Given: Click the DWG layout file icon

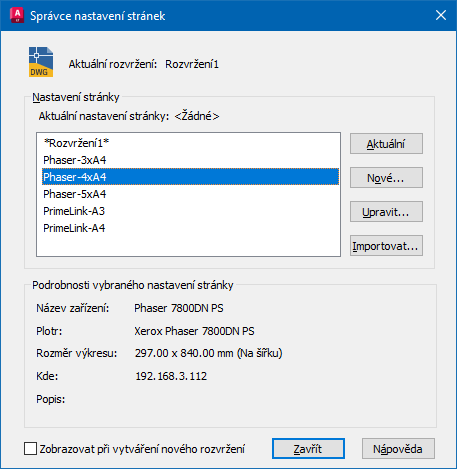Looking at the screenshot, I should 41,62.
